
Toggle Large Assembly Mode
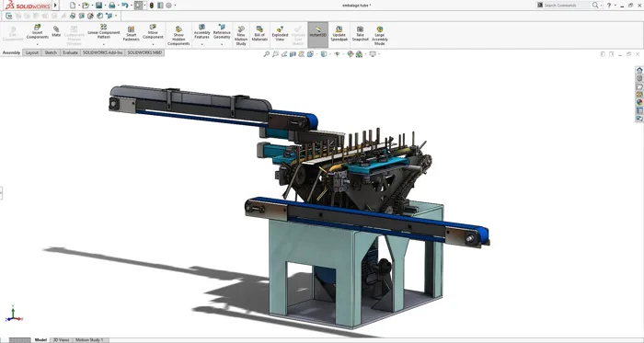379,36
